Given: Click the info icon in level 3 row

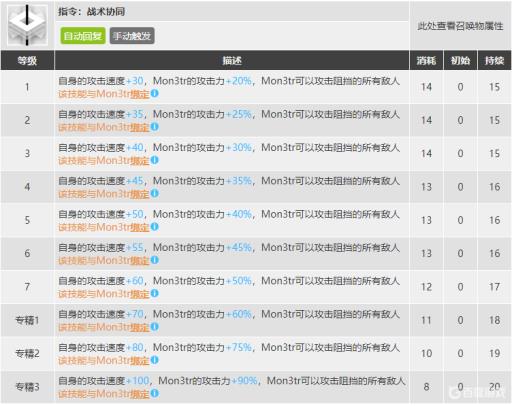Looking at the screenshot, I should [154, 160].
